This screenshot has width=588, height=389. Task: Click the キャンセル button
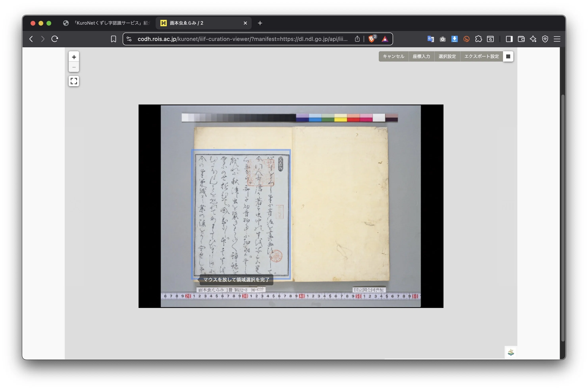click(393, 56)
